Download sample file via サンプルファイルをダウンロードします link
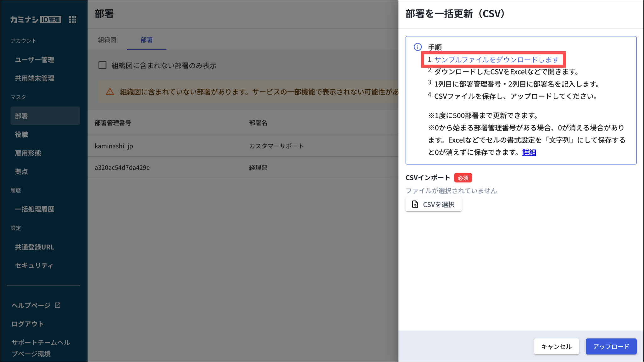 [496, 60]
